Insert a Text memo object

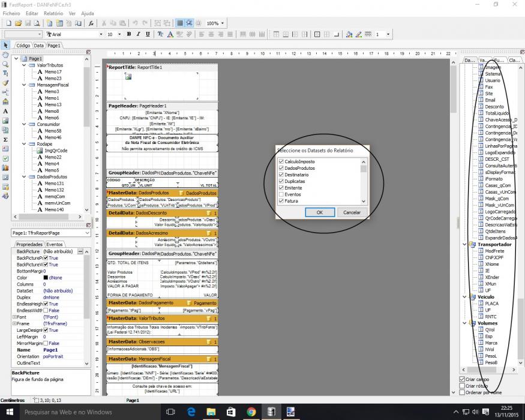pos(5,111)
